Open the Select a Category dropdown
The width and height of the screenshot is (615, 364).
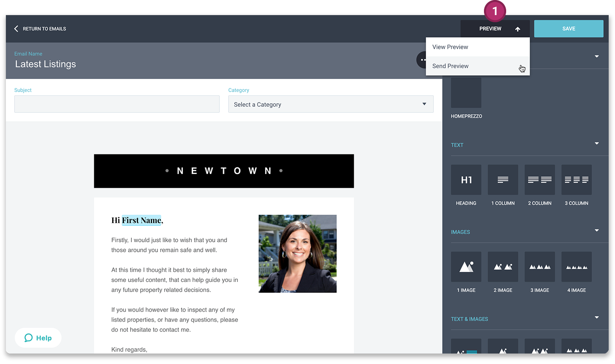point(331,104)
